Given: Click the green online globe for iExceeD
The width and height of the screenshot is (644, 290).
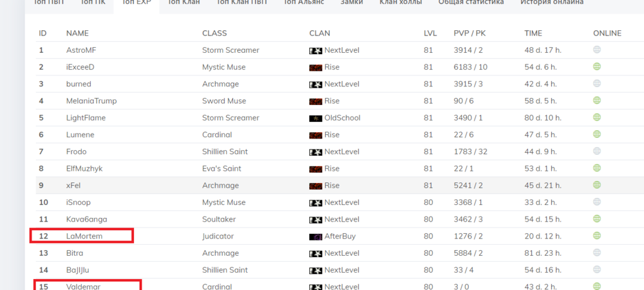Looking at the screenshot, I should click(596, 67).
